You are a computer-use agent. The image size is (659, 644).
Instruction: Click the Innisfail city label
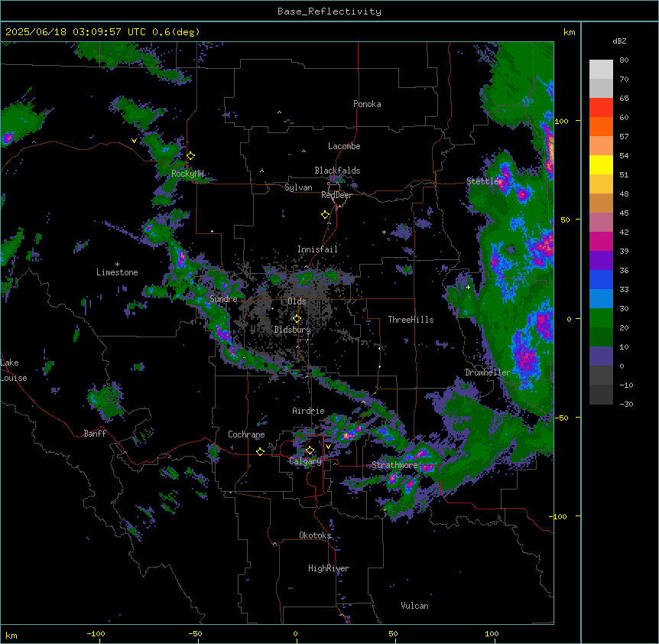(x=317, y=249)
